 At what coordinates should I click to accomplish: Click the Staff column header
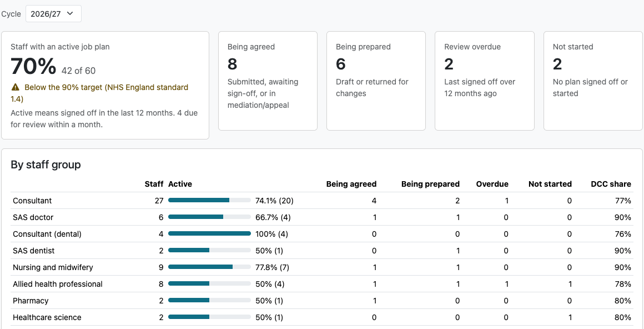tap(154, 184)
